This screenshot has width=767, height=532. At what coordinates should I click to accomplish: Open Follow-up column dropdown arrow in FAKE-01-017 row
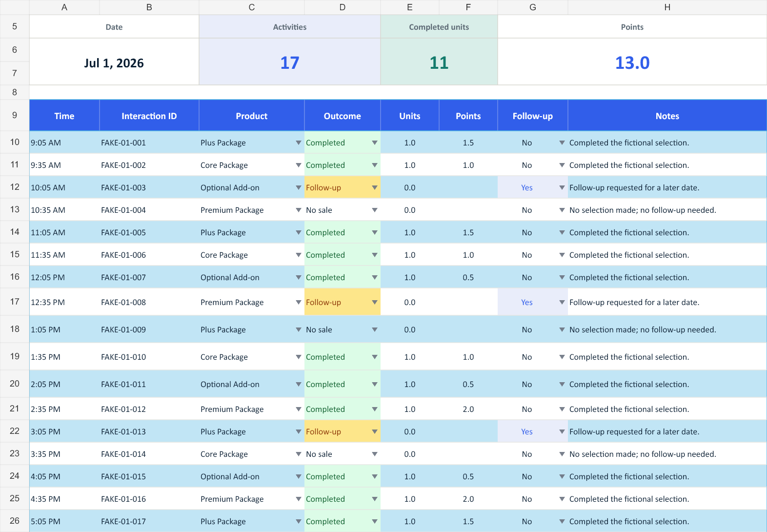[562, 521]
